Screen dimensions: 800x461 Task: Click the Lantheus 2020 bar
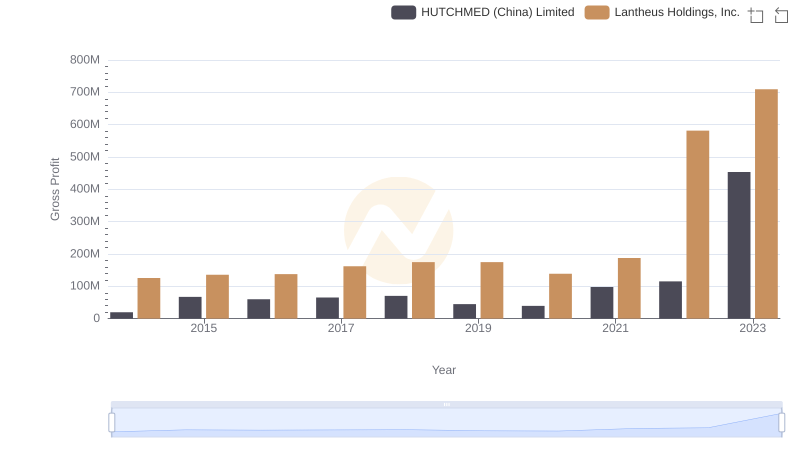coord(560,296)
